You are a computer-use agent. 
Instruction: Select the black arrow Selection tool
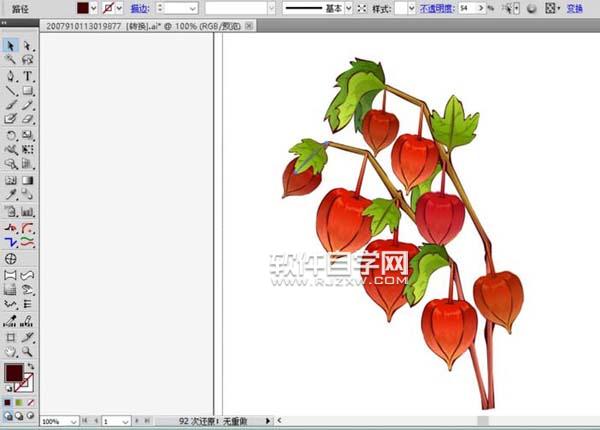(10, 46)
